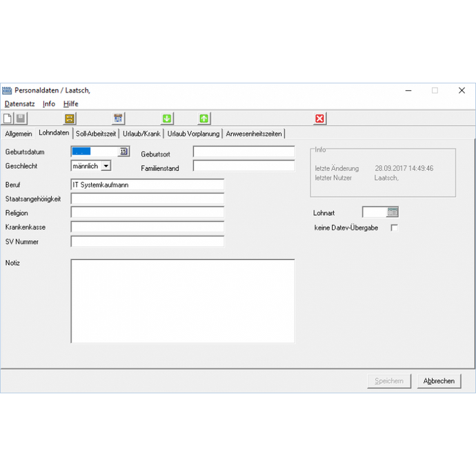Click the Krankenkasse input field

pos(147,227)
